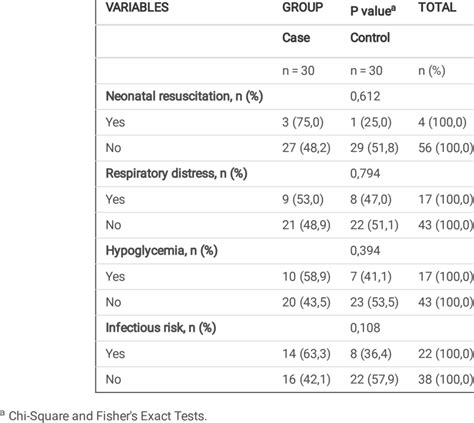Click the GROUP column header
474x423 pixels.
[x=303, y=7]
